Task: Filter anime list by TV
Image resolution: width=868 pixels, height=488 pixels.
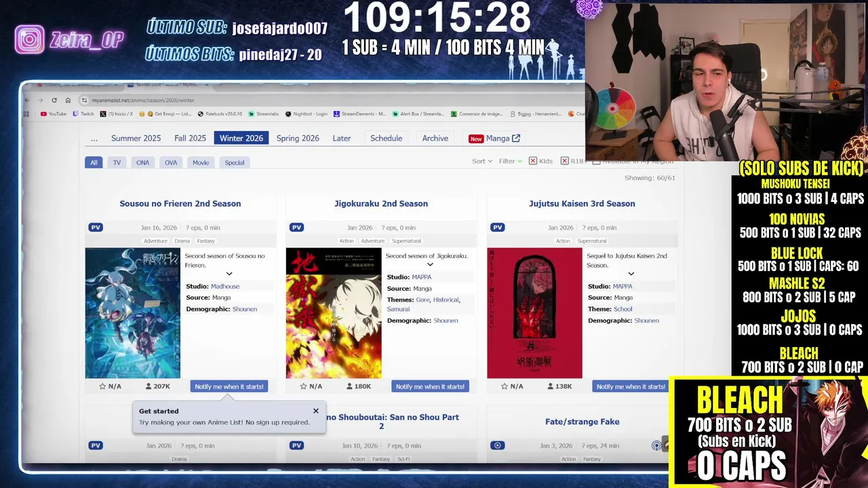Action: [x=117, y=163]
